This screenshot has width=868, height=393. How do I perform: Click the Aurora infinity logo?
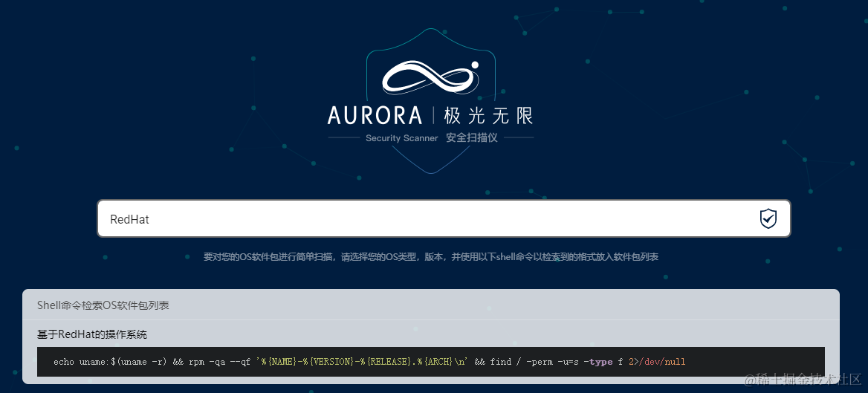431,77
